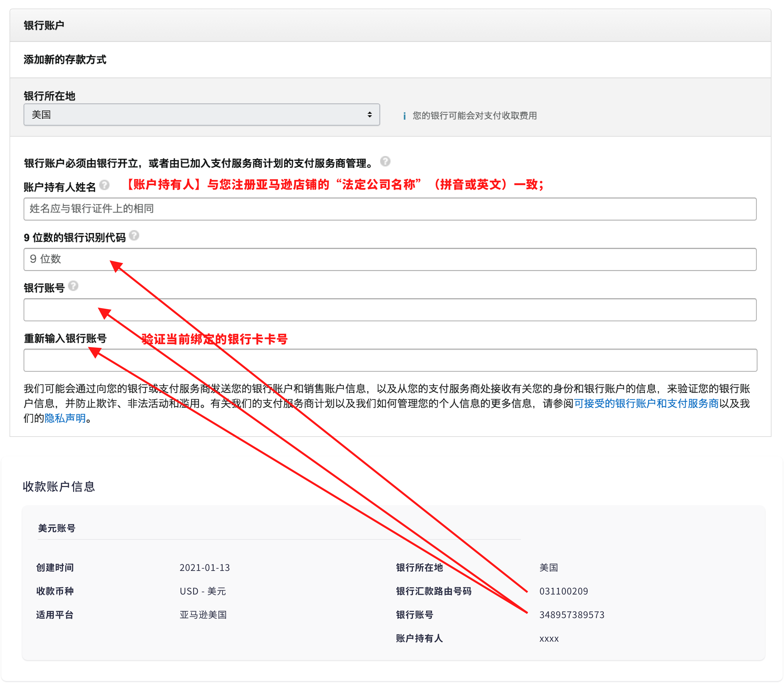Click the account number 348957389573
The width and height of the screenshot is (784, 683).
coord(571,615)
